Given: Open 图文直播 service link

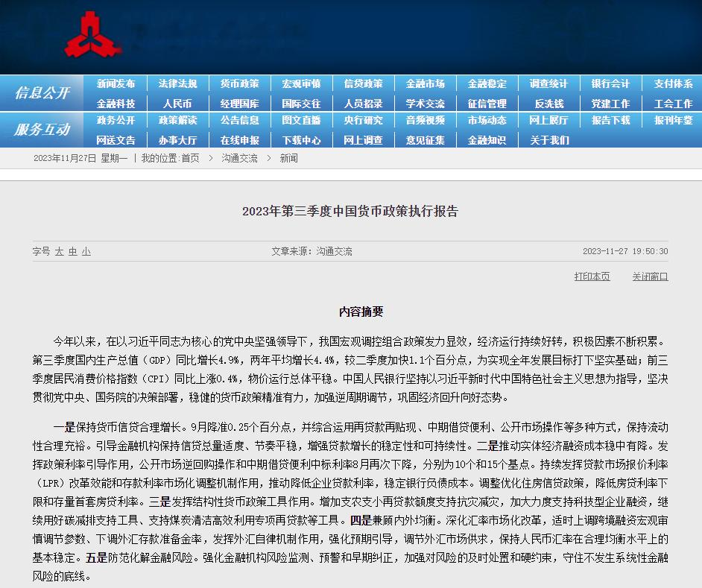Looking at the screenshot, I should click(301, 120).
